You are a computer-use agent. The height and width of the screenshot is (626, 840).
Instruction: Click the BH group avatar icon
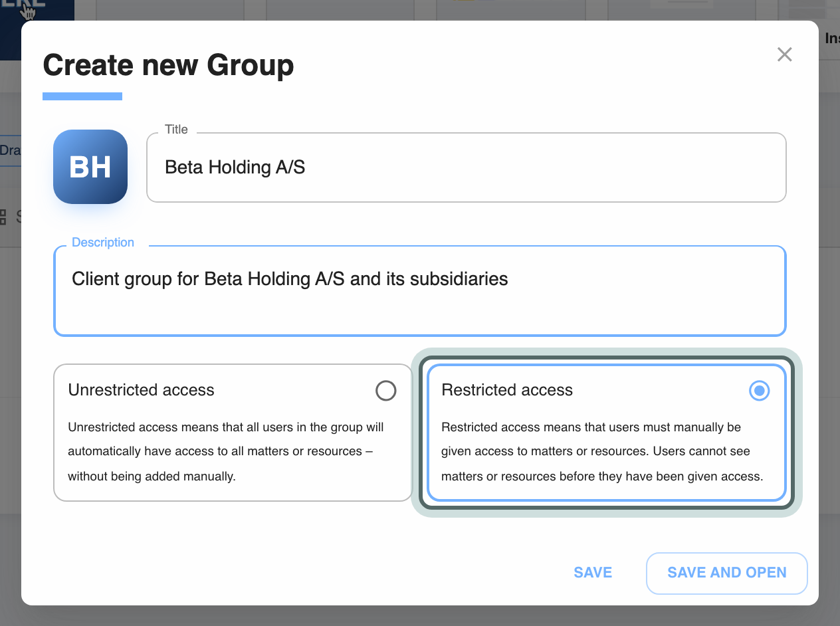[90, 167]
